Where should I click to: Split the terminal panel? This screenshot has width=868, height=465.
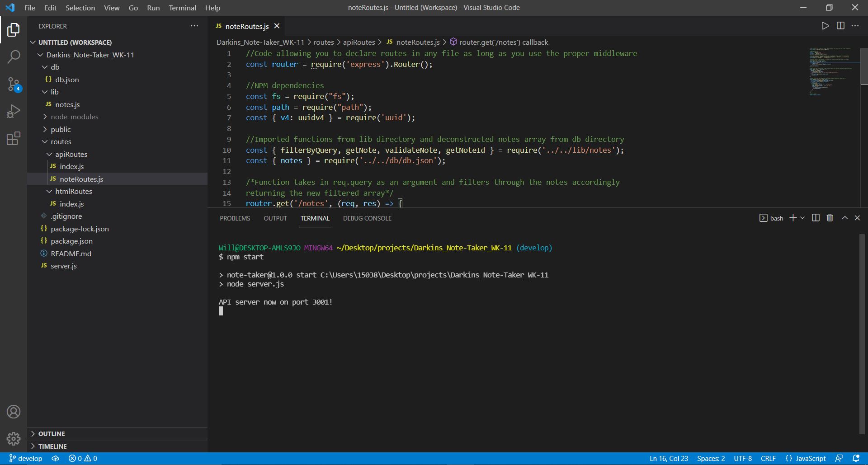[815, 218]
